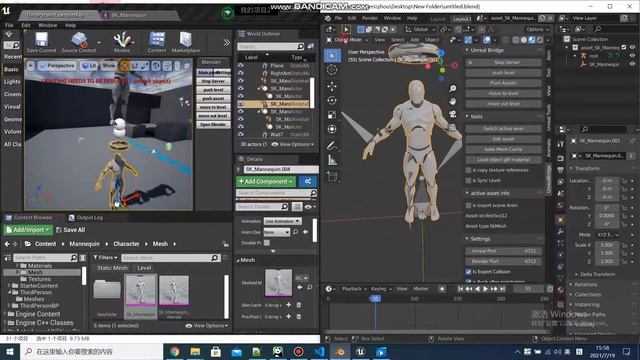Open the Keying menu in timeline
The image size is (640, 360).
pos(380,289)
